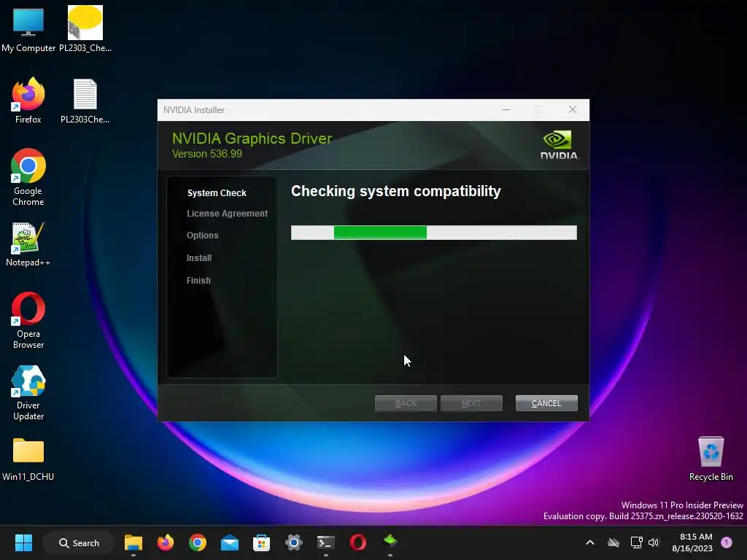Select the Options step in sidebar
This screenshot has width=747, height=560.
203,236
